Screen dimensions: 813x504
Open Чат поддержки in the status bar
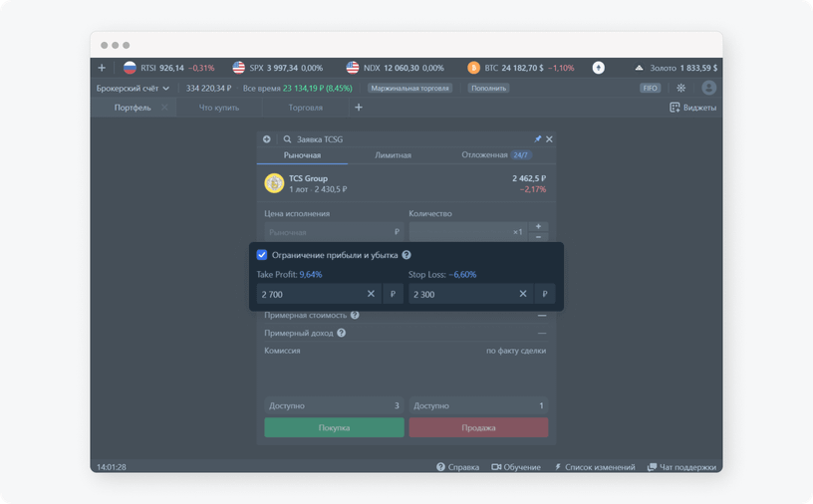coord(681,467)
